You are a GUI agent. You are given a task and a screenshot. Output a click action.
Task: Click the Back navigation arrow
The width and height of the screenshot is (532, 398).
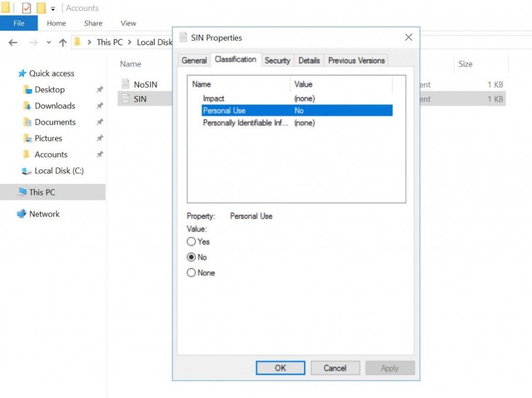[x=13, y=43]
